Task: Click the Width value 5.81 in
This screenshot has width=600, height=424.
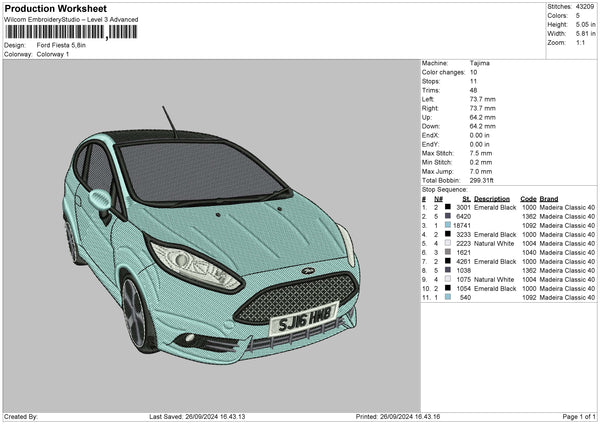Action: click(x=585, y=34)
